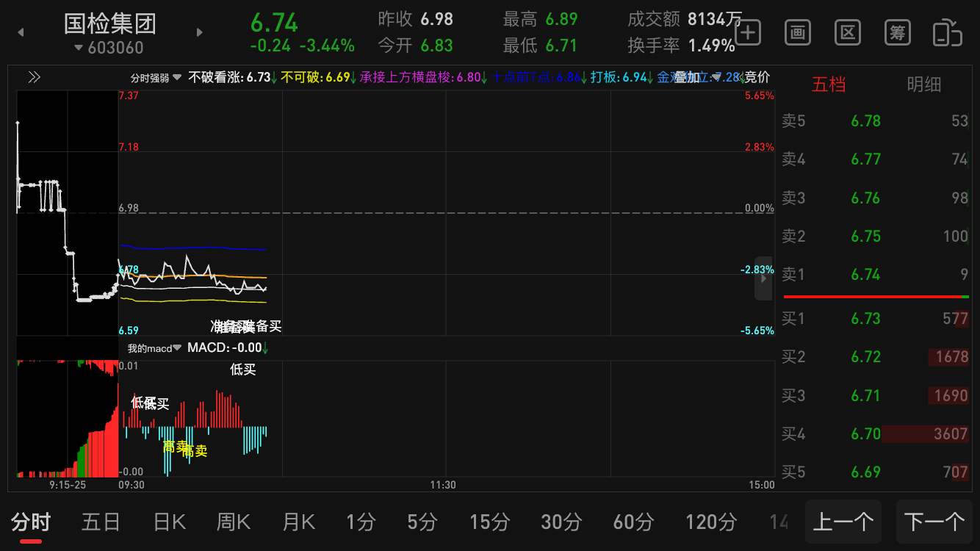Screen dimensions: 980x551
Task: Click 不破看涨 6.73 indicator label
Action: coord(232,77)
